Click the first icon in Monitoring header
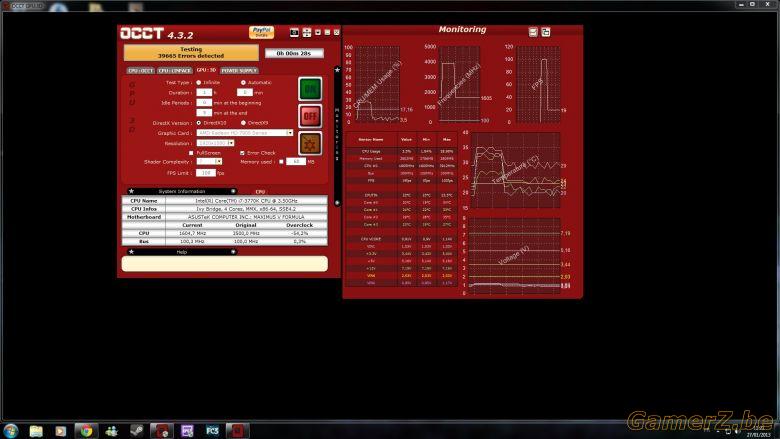780x439 pixels. [x=533, y=32]
